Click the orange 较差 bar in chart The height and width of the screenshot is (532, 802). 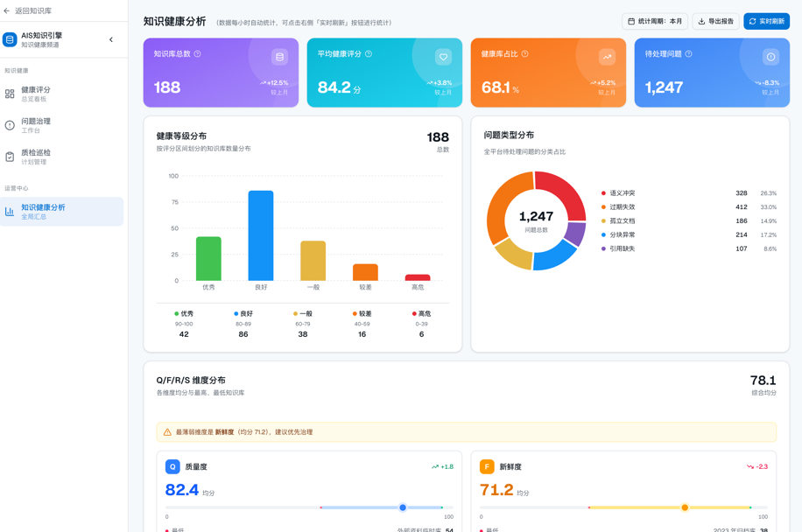tap(365, 272)
